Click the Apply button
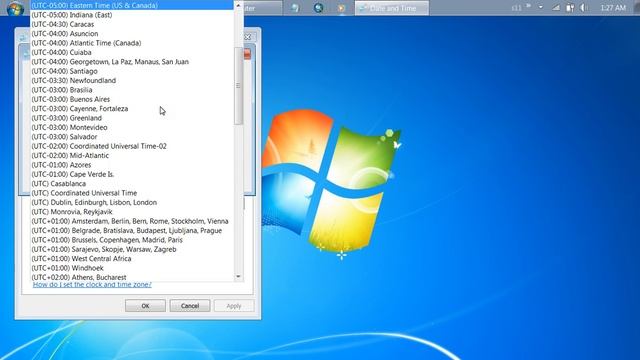640x360 pixels. coord(234,306)
